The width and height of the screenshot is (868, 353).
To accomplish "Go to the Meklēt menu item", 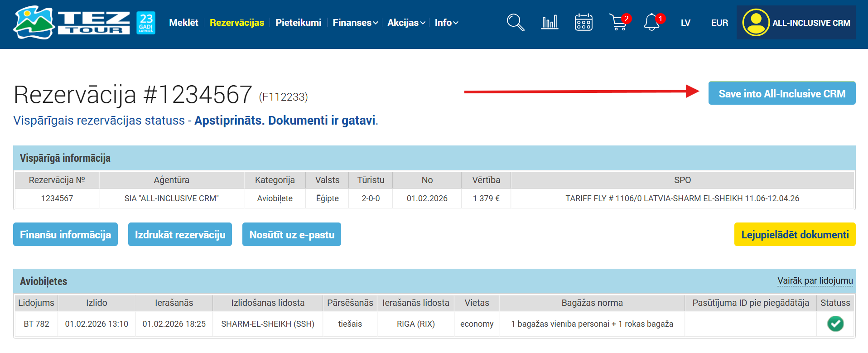I will pos(183,23).
